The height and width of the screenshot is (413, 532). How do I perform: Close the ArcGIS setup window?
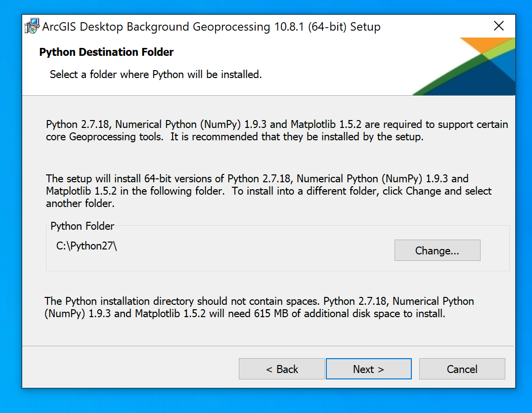pyautogui.click(x=499, y=26)
